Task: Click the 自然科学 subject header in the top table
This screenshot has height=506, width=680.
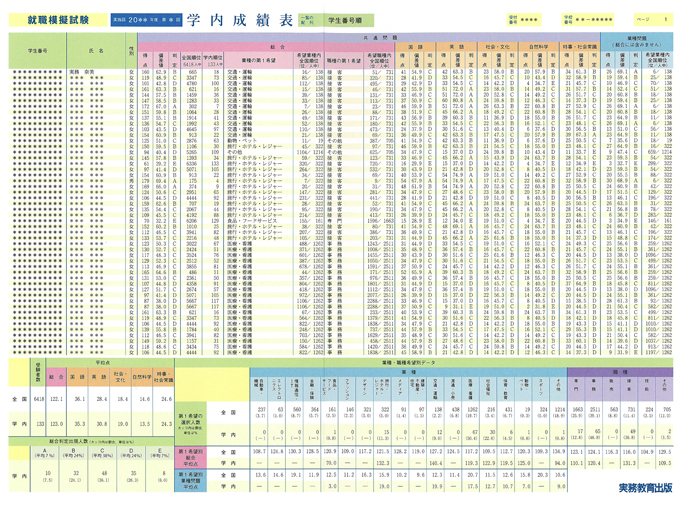Action: click(539, 47)
